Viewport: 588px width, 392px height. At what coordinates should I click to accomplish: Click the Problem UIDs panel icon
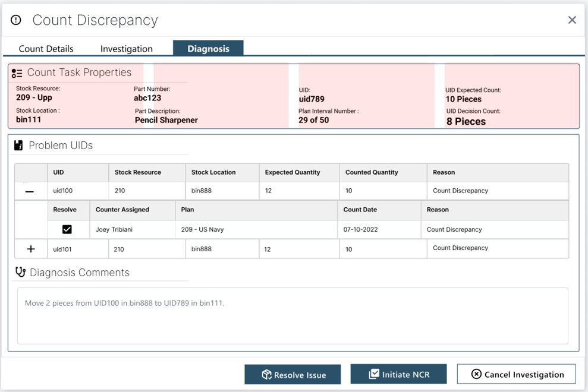18,145
